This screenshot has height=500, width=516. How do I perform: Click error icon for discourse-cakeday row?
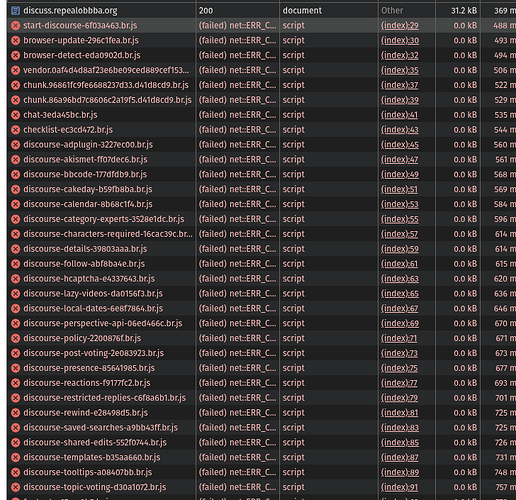(x=15, y=189)
